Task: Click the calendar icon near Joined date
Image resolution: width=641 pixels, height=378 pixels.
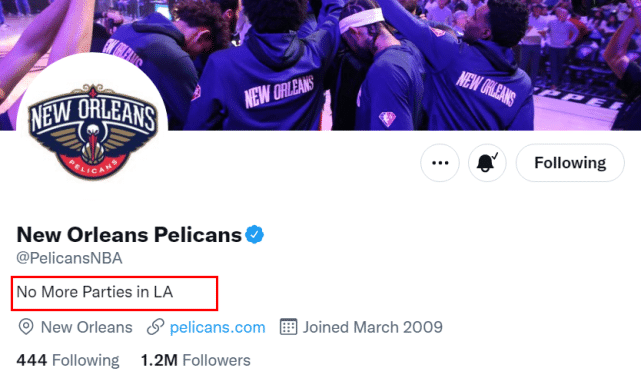Action: pos(288,327)
